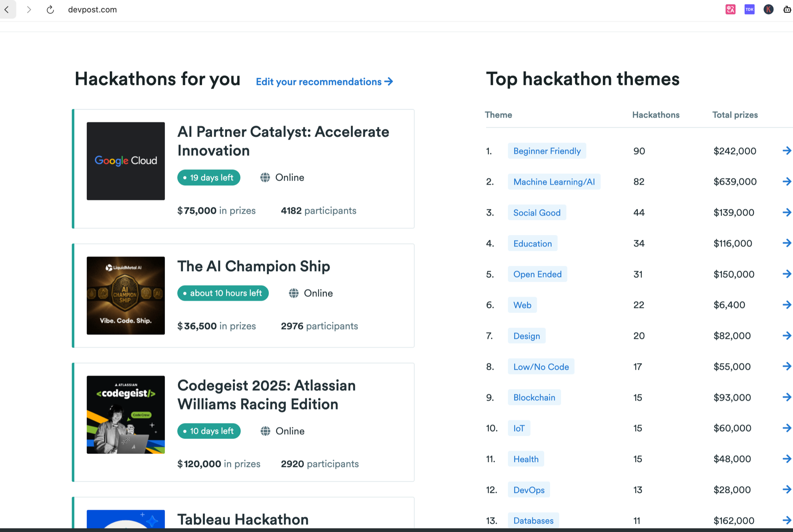This screenshot has height=532, width=793.
Task: Click the arrow next to Beginner Friendly row
Action: (x=786, y=151)
